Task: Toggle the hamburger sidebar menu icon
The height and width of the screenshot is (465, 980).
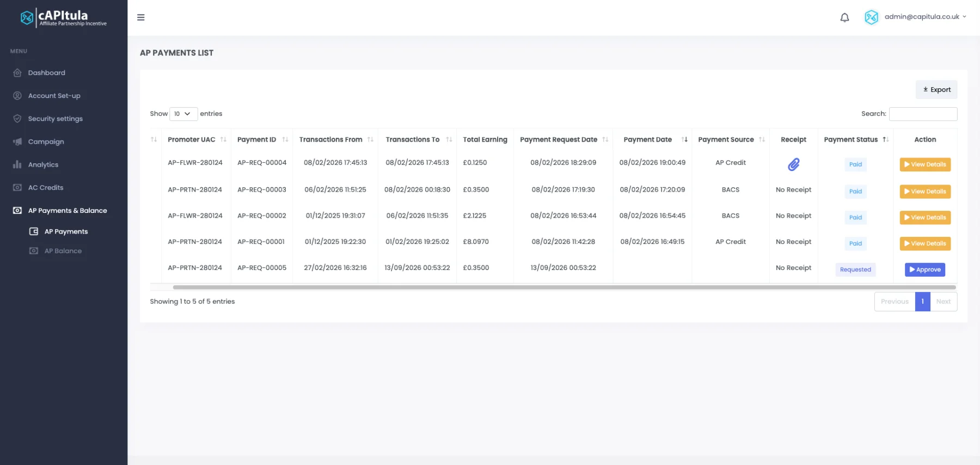Action: (x=140, y=17)
